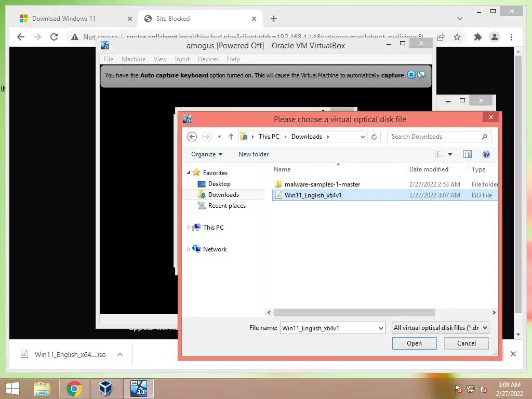Open the file type filter dropdown
Viewport: 532px width, 399px height.
tap(440, 328)
